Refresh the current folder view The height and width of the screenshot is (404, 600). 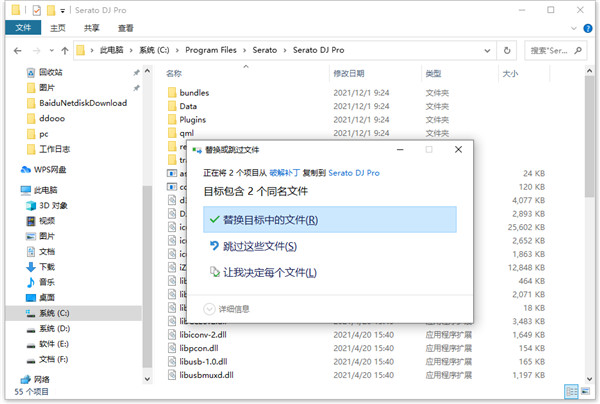(507, 50)
